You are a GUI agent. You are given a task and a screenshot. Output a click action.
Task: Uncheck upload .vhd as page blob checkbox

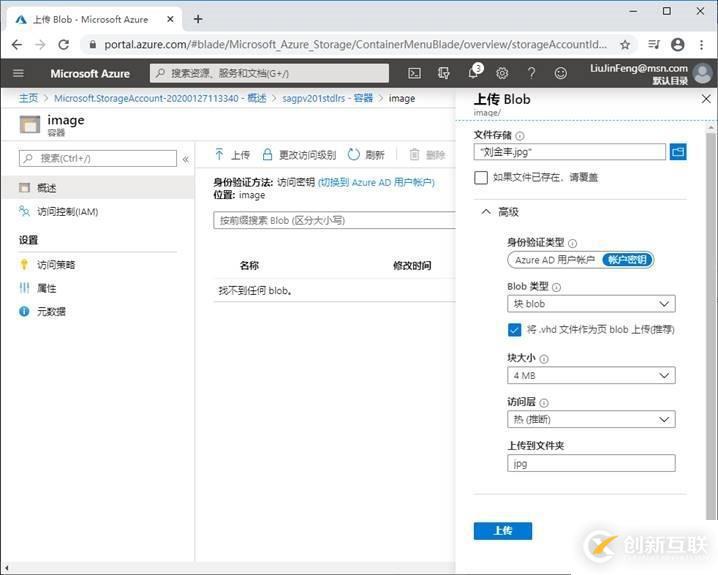pyautogui.click(x=514, y=330)
